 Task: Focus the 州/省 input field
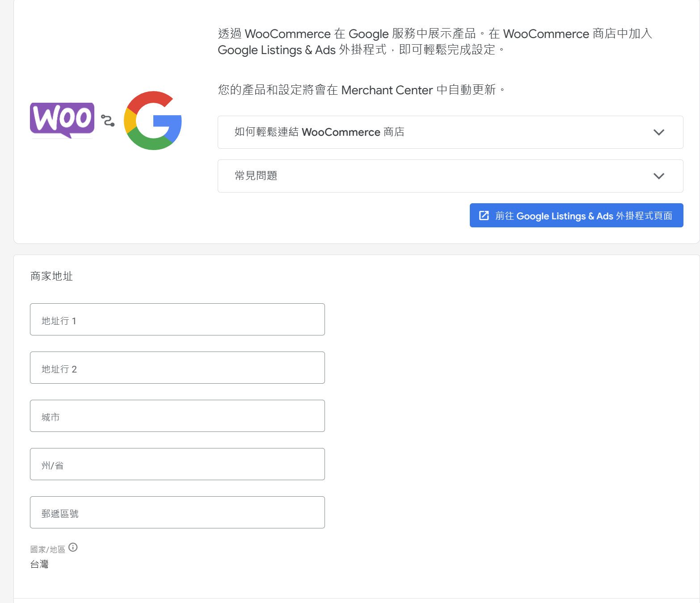177,464
